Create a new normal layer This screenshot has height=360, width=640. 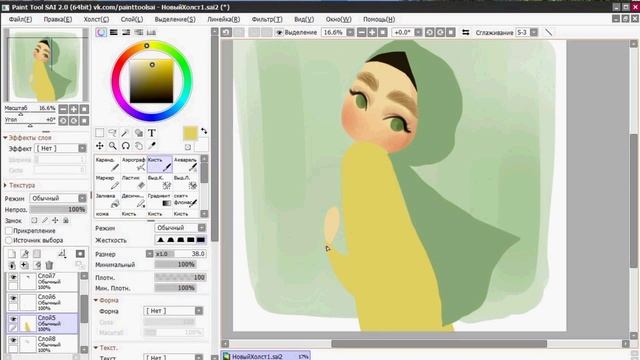point(12,254)
